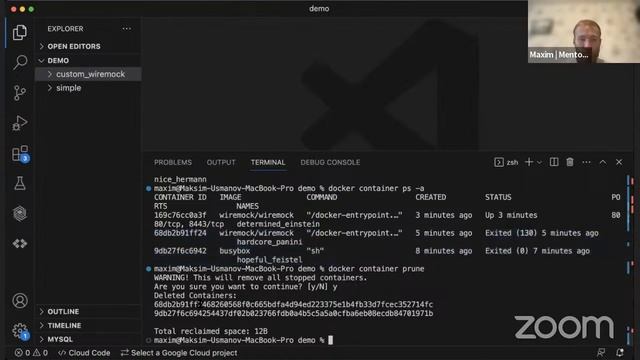Split the terminal panel

coord(554,162)
